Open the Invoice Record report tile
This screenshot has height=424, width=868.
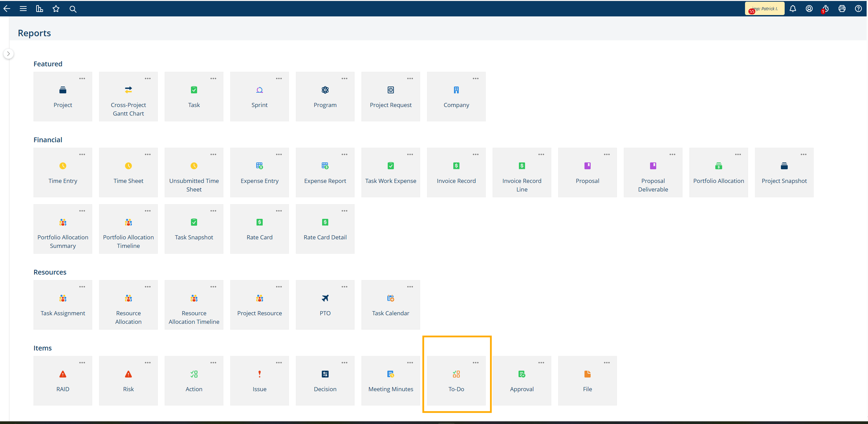[456, 172]
